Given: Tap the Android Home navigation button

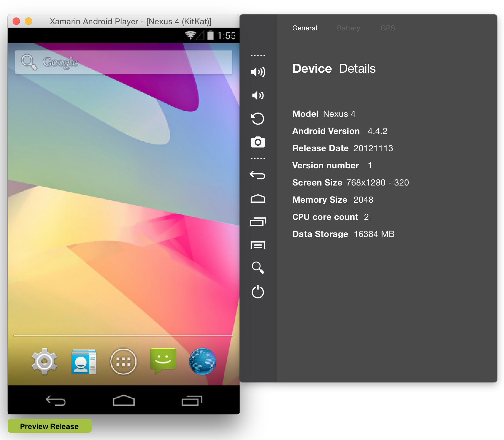Looking at the screenshot, I should (124, 400).
